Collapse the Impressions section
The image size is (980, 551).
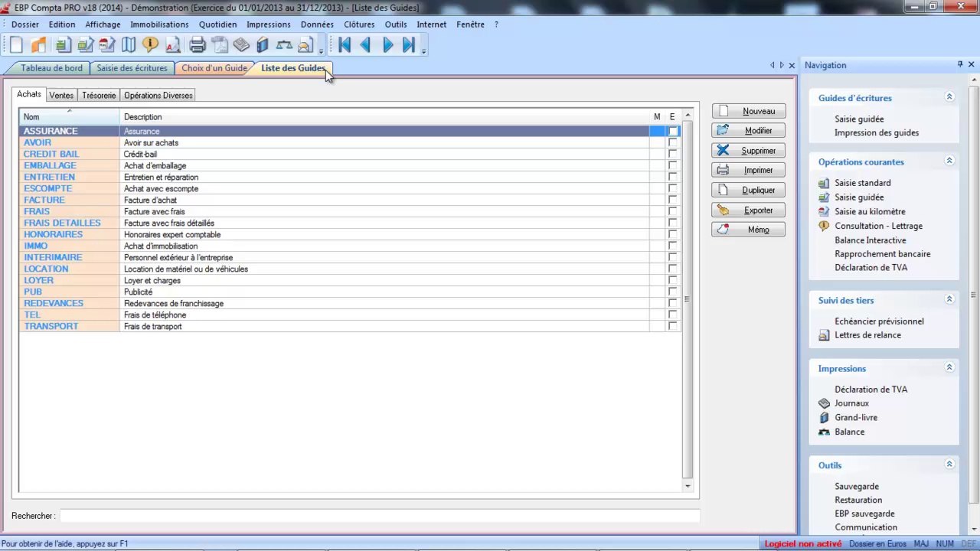coord(949,368)
